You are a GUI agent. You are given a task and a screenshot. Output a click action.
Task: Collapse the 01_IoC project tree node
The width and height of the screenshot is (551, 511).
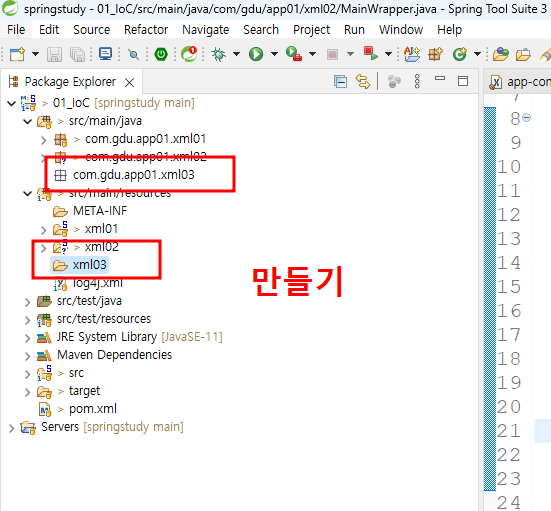11,103
